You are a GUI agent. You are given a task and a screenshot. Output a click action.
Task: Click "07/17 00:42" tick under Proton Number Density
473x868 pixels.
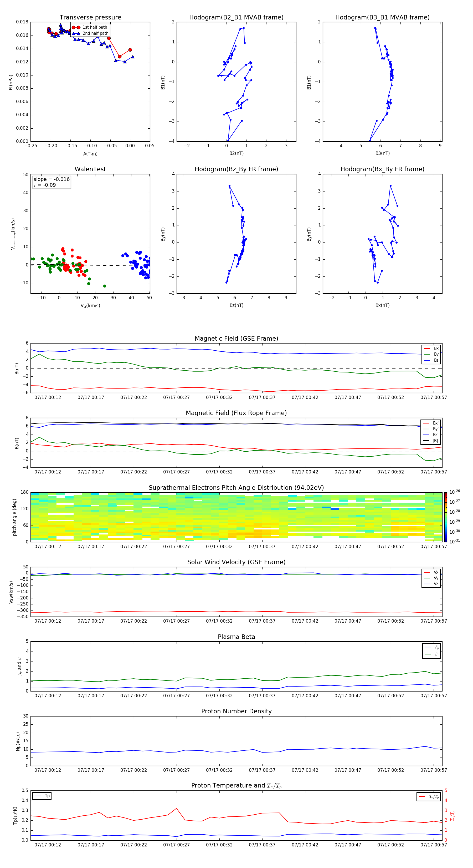click(x=305, y=770)
